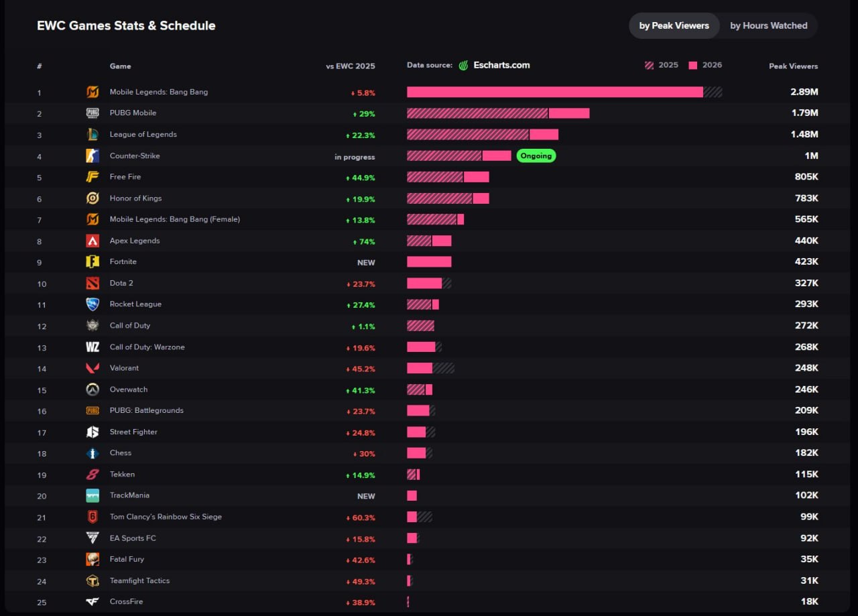This screenshot has width=858, height=616.
Task: Click the Dota 2 game name
Action: [121, 284]
